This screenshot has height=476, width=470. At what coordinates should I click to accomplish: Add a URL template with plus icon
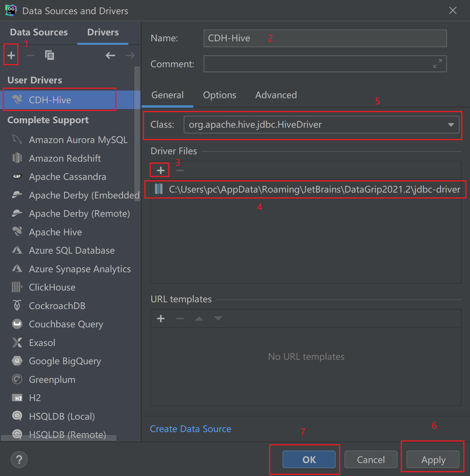161,318
